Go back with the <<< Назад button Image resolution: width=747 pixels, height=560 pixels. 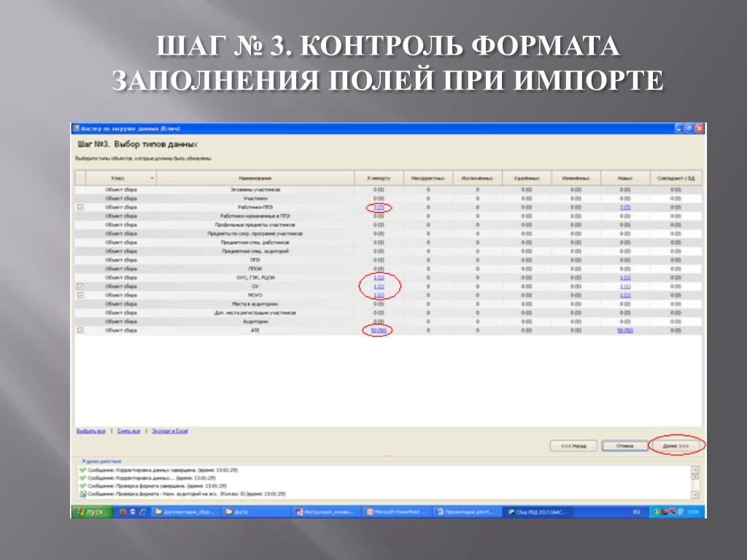(x=573, y=446)
